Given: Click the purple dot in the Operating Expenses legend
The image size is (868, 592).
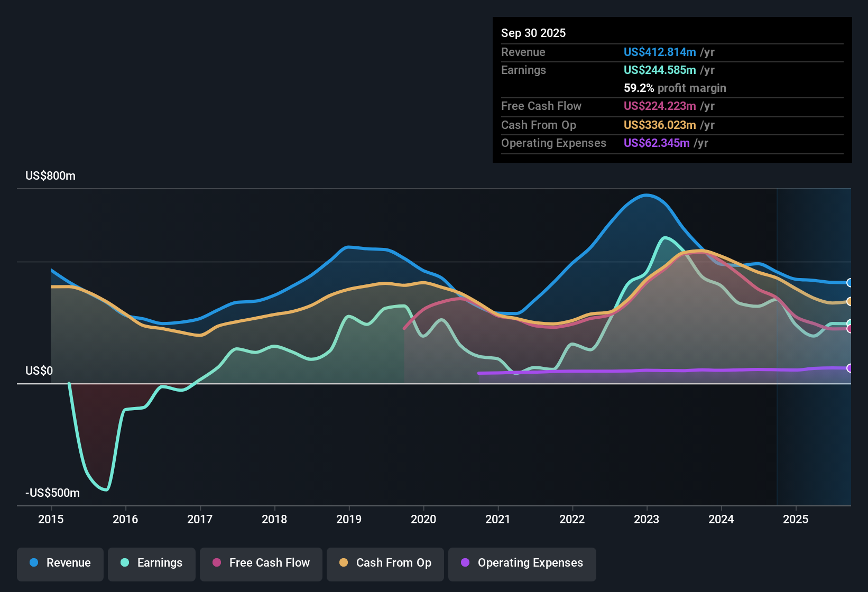Looking at the screenshot, I should (x=465, y=563).
